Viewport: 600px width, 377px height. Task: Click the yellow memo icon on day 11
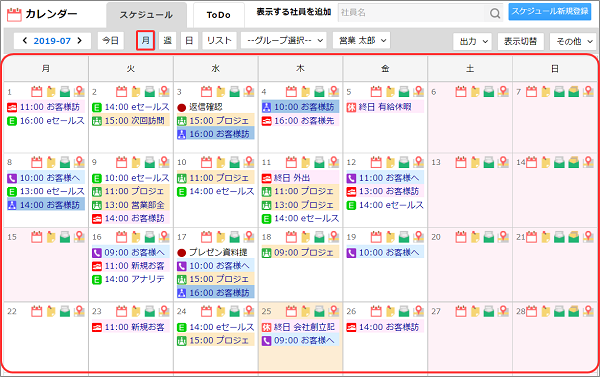pyautogui.click(x=305, y=162)
